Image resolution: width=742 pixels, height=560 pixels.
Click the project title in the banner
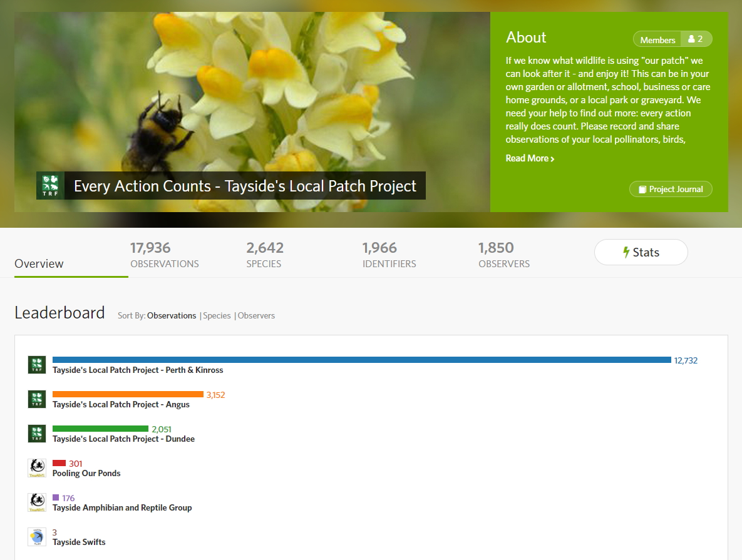click(x=245, y=186)
